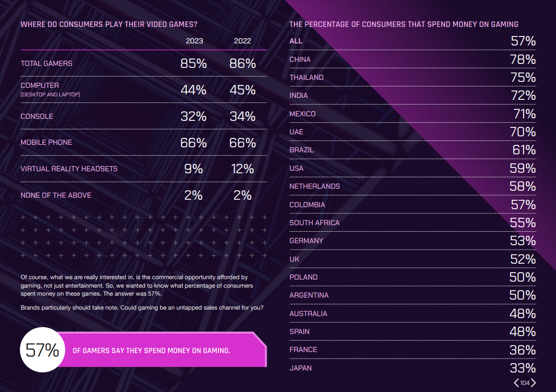Click the pink 'Of gamers say' banner
Image resolution: width=556 pixels, height=392 pixels.
160,351
